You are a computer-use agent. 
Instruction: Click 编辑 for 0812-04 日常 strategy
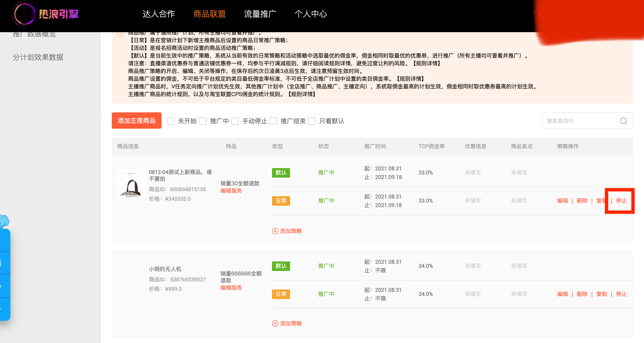[563, 201]
